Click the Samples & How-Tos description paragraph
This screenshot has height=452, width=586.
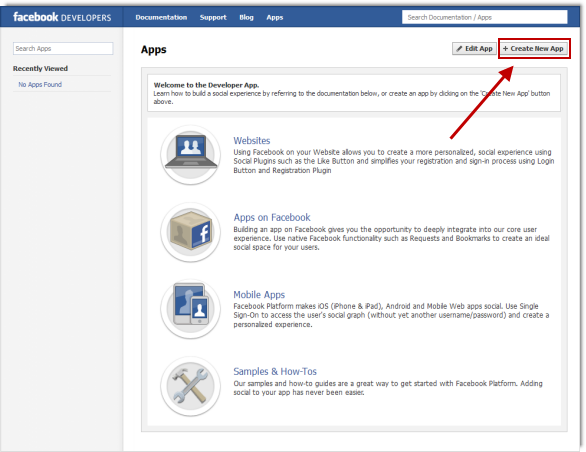pos(388,388)
